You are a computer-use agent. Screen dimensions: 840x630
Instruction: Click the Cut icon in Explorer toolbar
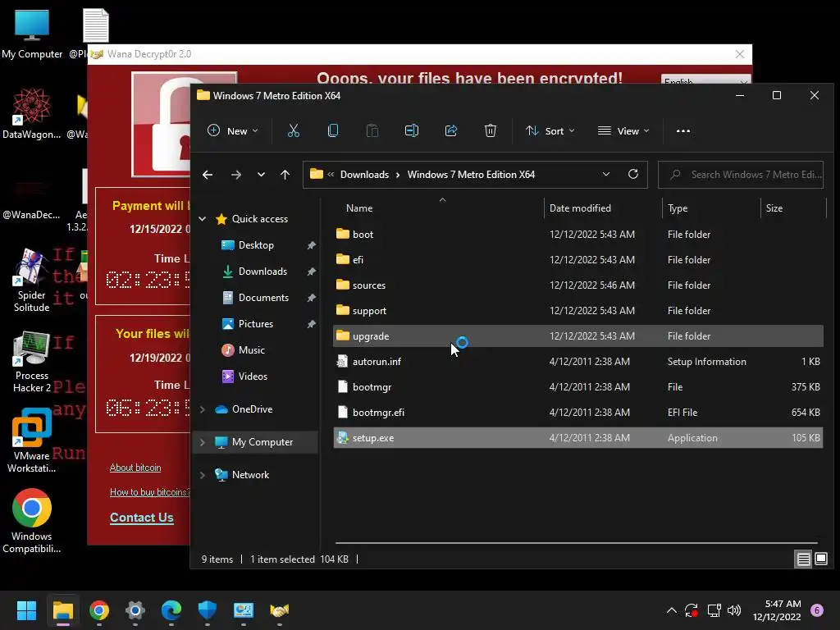tap(293, 130)
